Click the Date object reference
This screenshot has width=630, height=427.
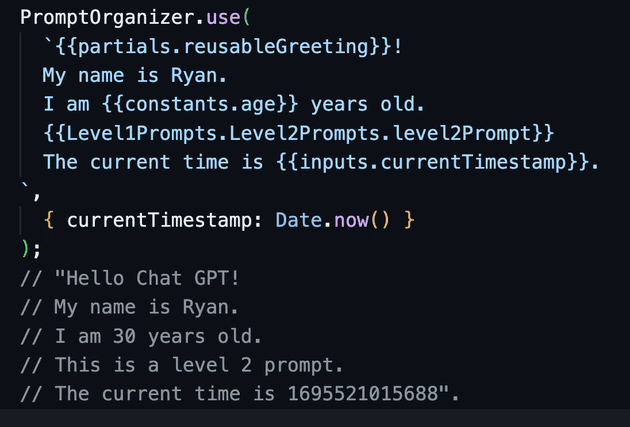(x=299, y=221)
